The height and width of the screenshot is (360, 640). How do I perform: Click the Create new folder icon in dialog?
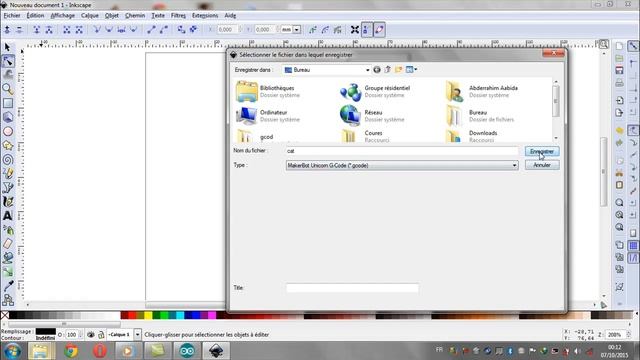398,70
